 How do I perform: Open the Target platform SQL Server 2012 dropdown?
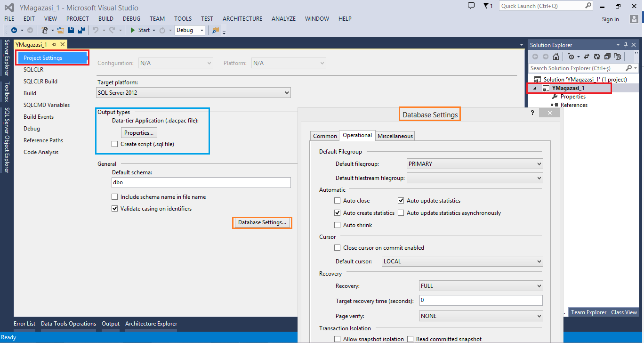(193, 93)
